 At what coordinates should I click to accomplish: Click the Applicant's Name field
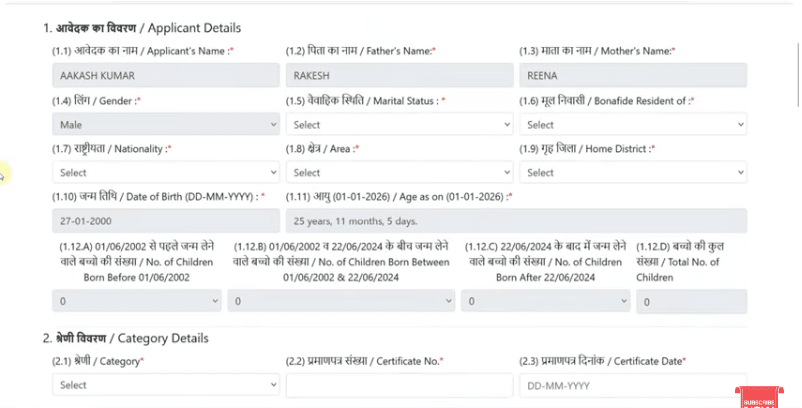click(x=166, y=76)
